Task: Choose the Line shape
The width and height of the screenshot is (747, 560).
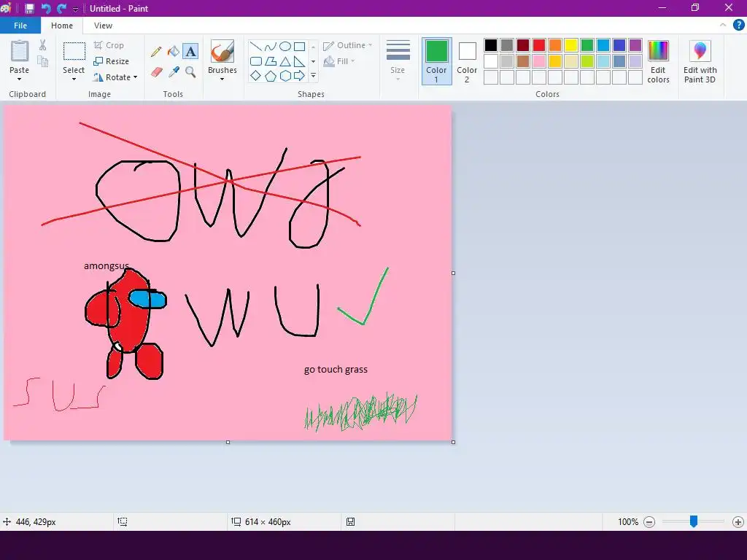Action: tap(256, 46)
